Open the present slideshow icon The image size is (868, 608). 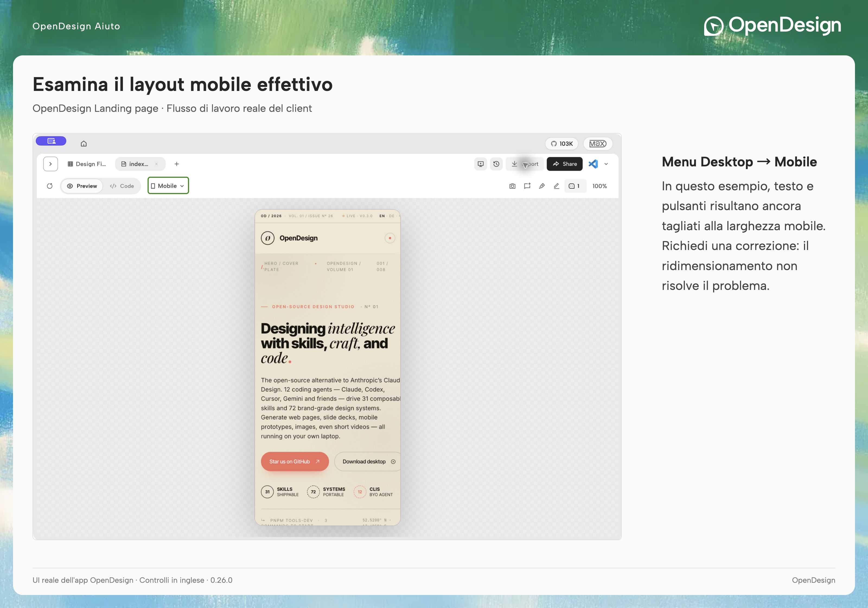click(x=480, y=164)
